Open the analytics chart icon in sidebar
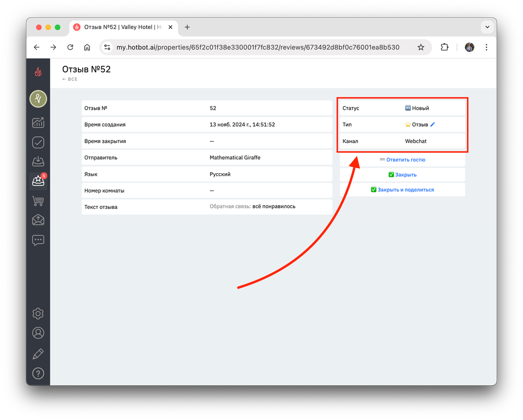The height and width of the screenshot is (420, 523). click(38, 123)
